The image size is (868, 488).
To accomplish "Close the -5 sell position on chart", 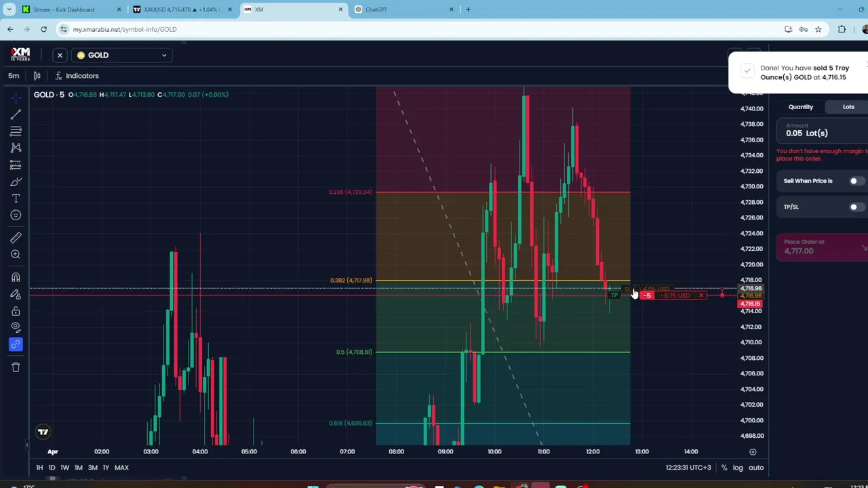I will [701, 296].
